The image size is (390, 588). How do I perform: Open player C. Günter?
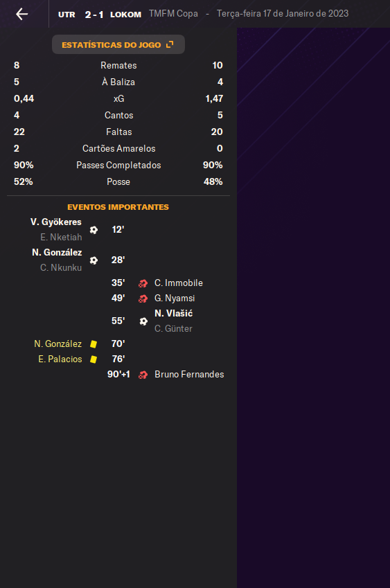(x=173, y=329)
